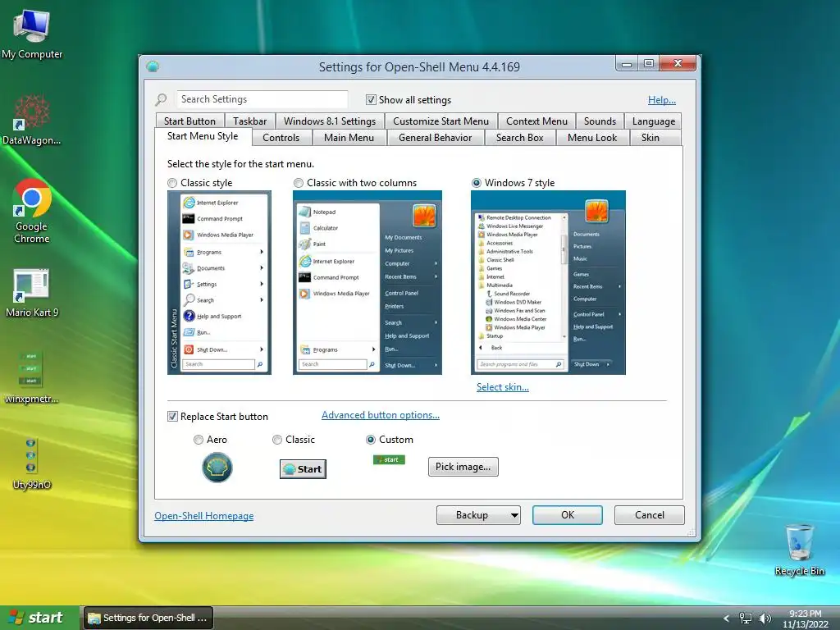Open the Recycle Bin
This screenshot has width=840, height=630.
coord(799,550)
